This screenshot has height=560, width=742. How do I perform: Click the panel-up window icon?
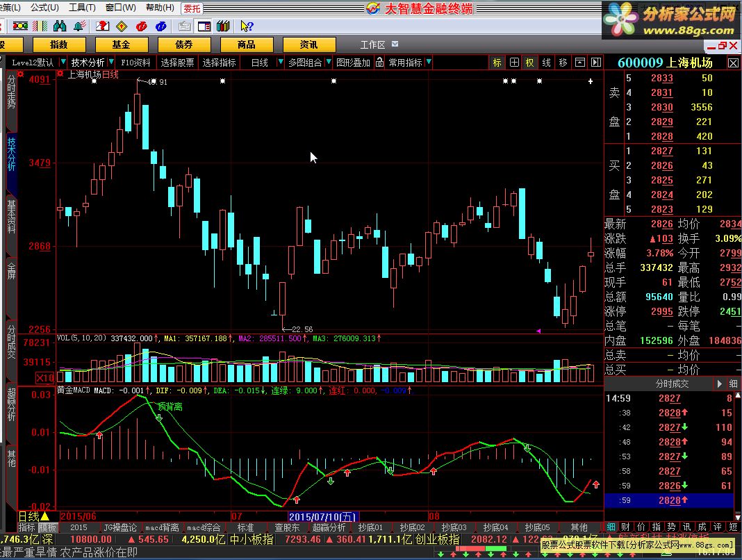[x=580, y=63]
